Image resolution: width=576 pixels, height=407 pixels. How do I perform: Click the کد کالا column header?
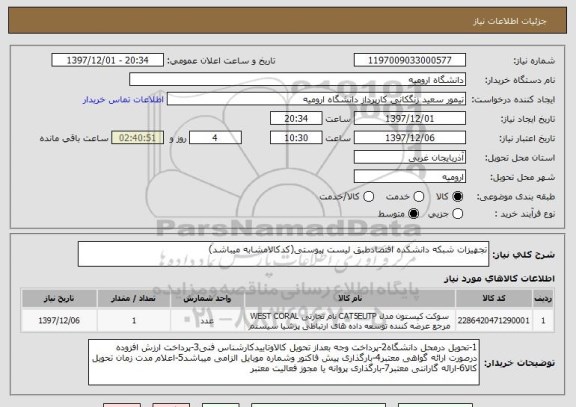click(494, 298)
